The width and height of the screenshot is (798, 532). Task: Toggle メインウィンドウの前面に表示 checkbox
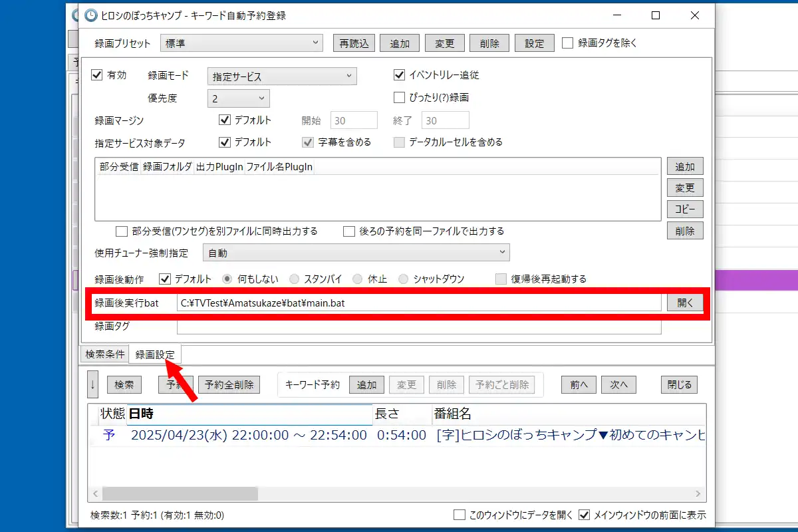pyautogui.click(x=585, y=515)
